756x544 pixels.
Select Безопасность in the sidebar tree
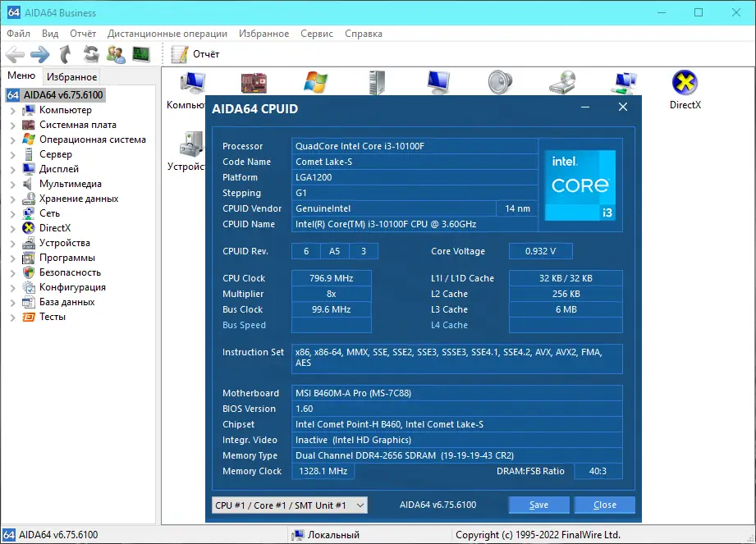(70, 272)
